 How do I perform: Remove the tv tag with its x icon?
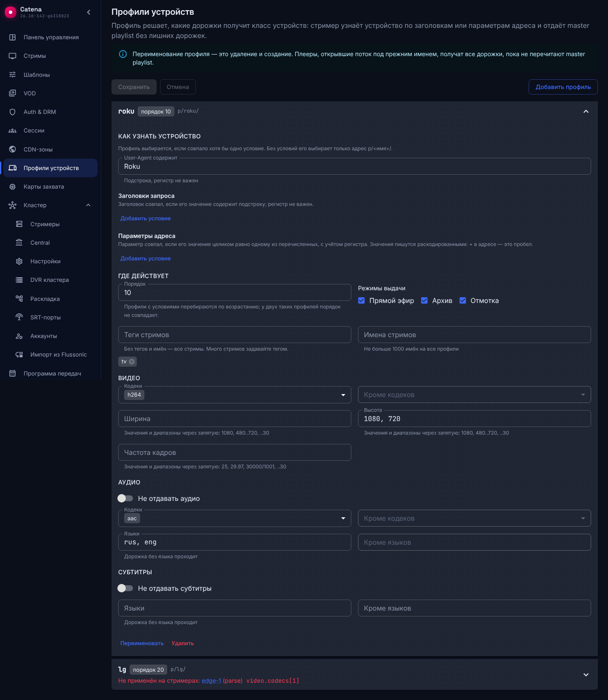[132, 362]
